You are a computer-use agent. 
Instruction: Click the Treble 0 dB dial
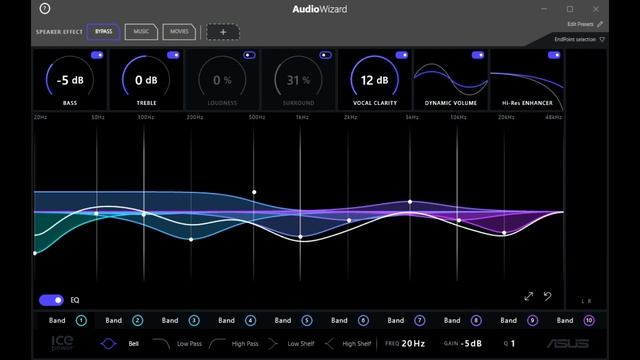coord(146,80)
